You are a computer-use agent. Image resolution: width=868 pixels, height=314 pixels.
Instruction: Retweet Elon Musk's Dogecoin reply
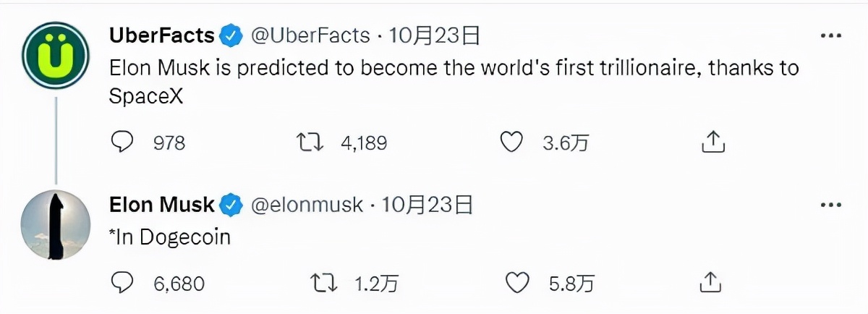click(323, 283)
